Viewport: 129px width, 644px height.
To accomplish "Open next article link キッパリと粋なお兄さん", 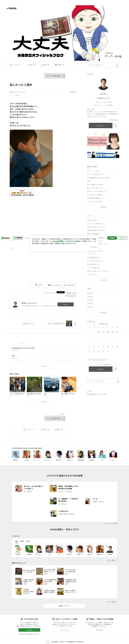I will [56, 324].
